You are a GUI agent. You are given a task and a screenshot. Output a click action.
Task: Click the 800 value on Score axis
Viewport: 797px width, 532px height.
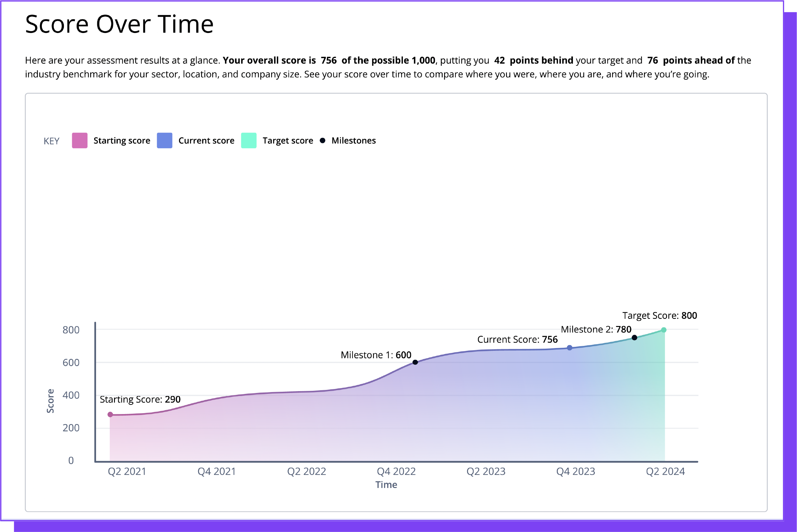point(71,330)
